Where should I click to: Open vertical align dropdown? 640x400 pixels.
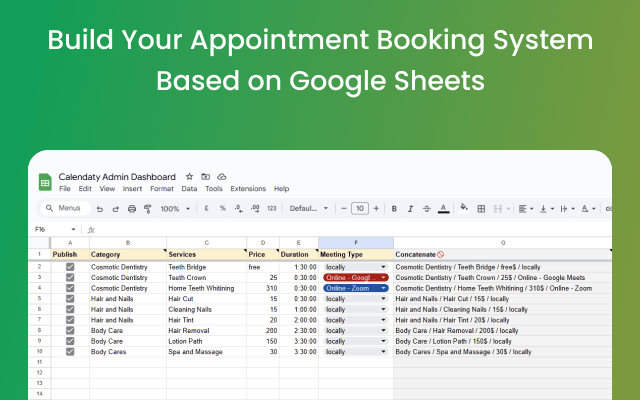click(x=547, y=209)
